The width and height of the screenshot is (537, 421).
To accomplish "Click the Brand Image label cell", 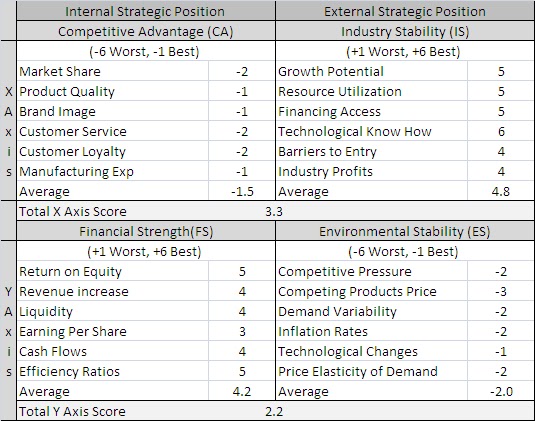I will coord(112,111).
